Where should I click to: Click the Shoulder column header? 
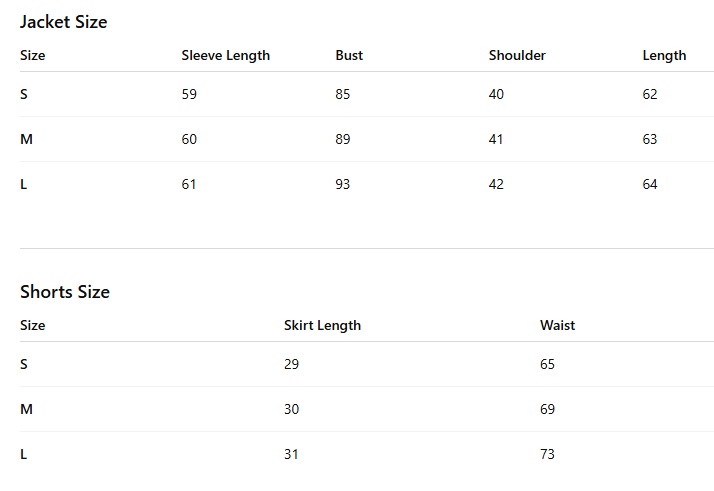(x=517, y=56)
